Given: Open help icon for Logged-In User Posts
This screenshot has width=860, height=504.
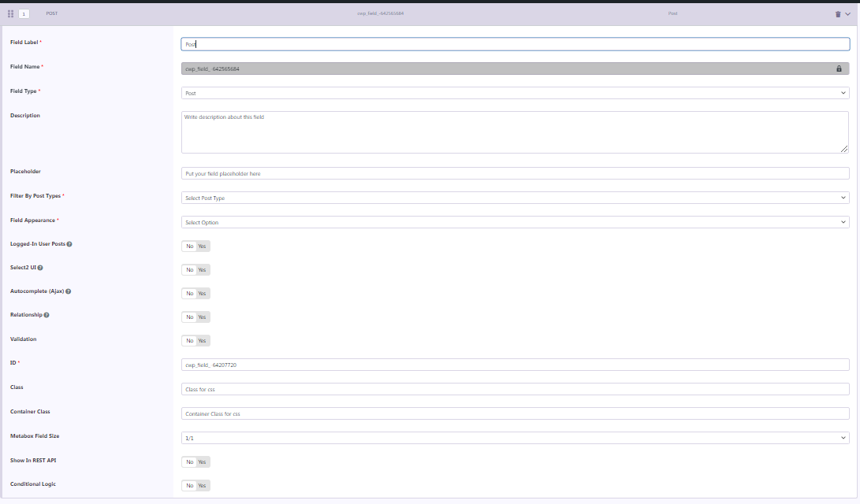Looking at the screenshot, I should pos(69,244).
